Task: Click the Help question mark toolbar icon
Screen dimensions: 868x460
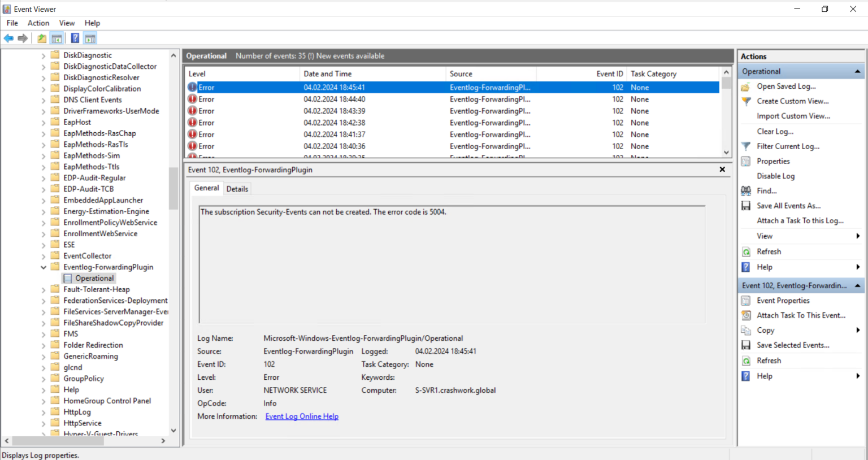Action: point(75,38)
